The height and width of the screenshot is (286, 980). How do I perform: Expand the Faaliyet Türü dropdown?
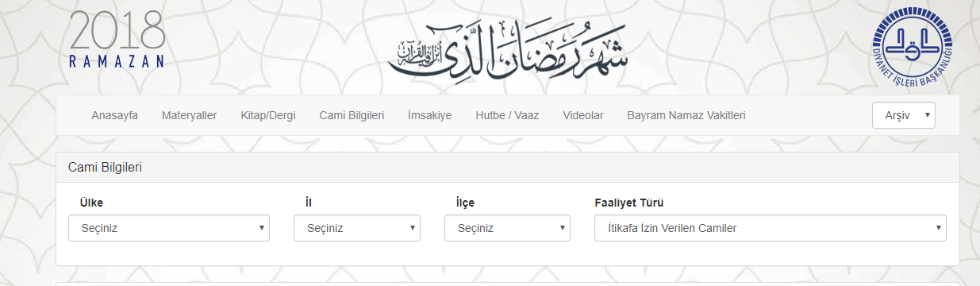(771, 228)
